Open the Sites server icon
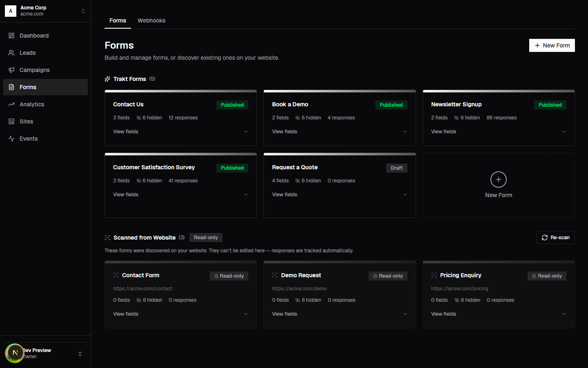 [x=11, y=121]
